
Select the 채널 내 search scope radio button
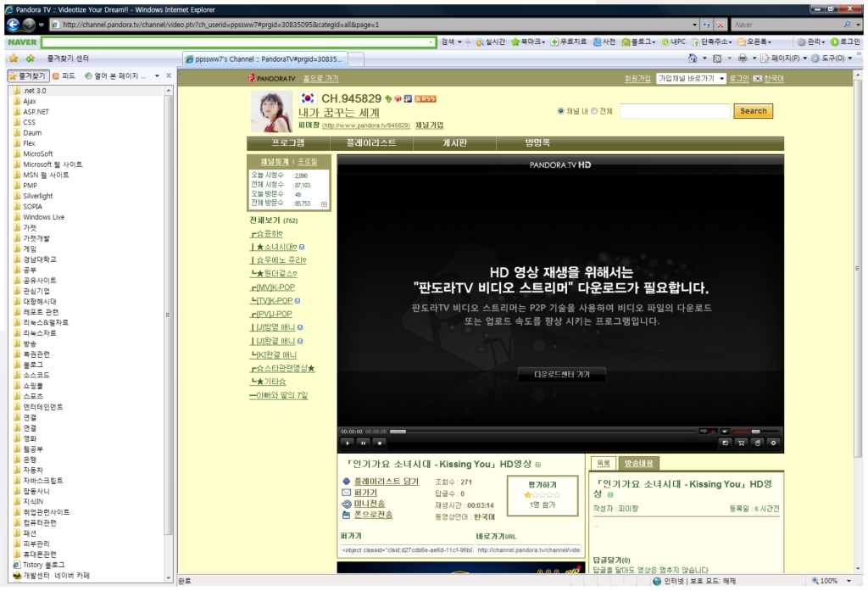[x=561, y=111]
